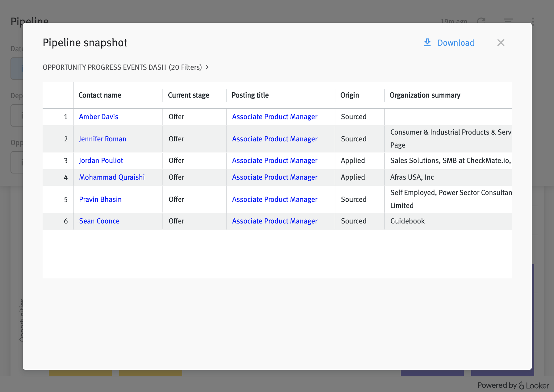This screenshot has height=392, width=554.
Task: Click Pravin Bhasin's name link
Action: (x=100, y=199)
